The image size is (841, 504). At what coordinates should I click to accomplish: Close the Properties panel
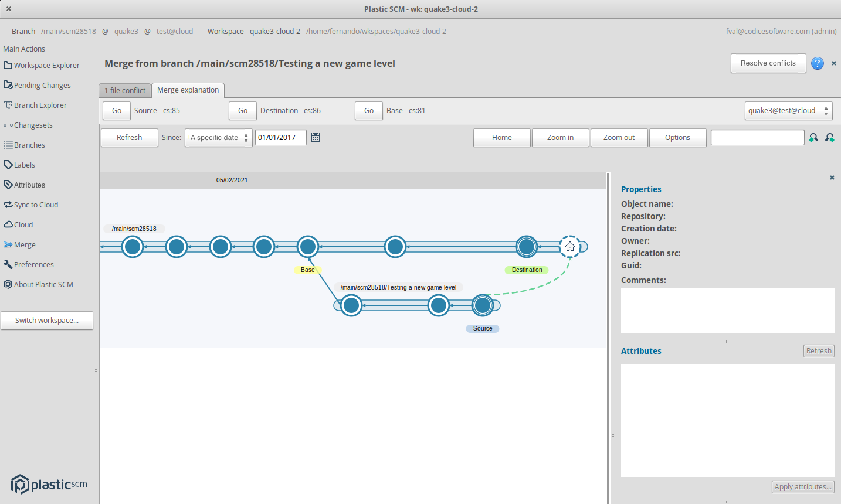[832, 178]
